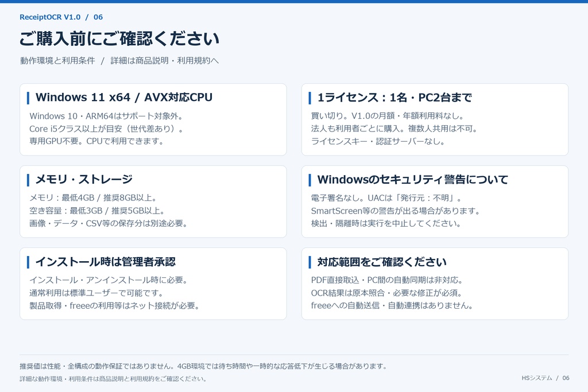Click the 'ReceiptOCR V1.0 / 06' header label
588x392 pixels.
click(61, 17)
